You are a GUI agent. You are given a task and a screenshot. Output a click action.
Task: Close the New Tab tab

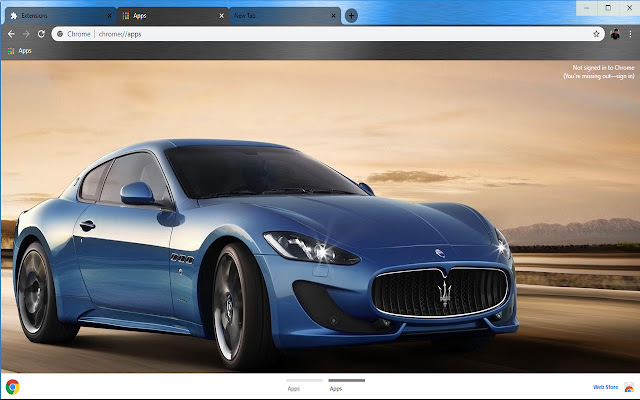[333, 16]
